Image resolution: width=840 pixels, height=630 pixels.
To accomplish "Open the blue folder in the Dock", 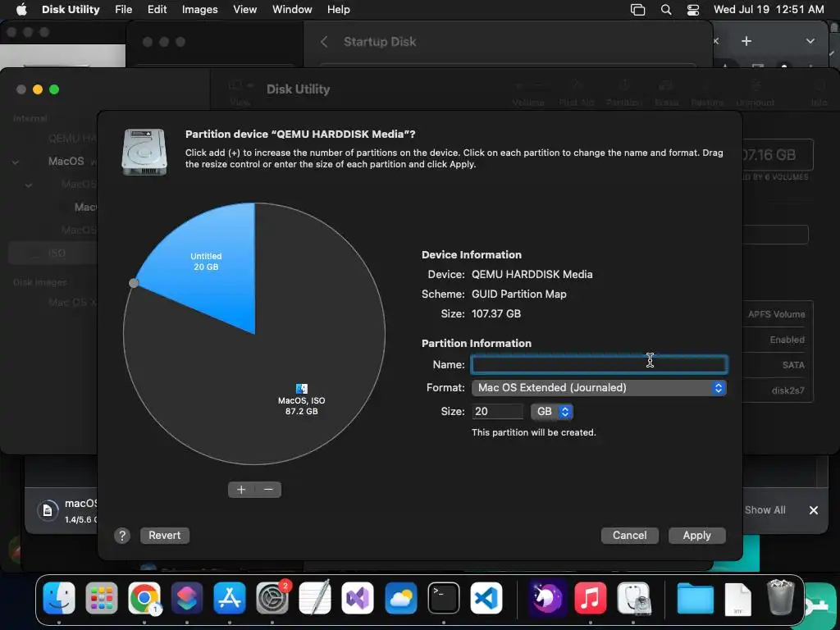I will [695, 598].
